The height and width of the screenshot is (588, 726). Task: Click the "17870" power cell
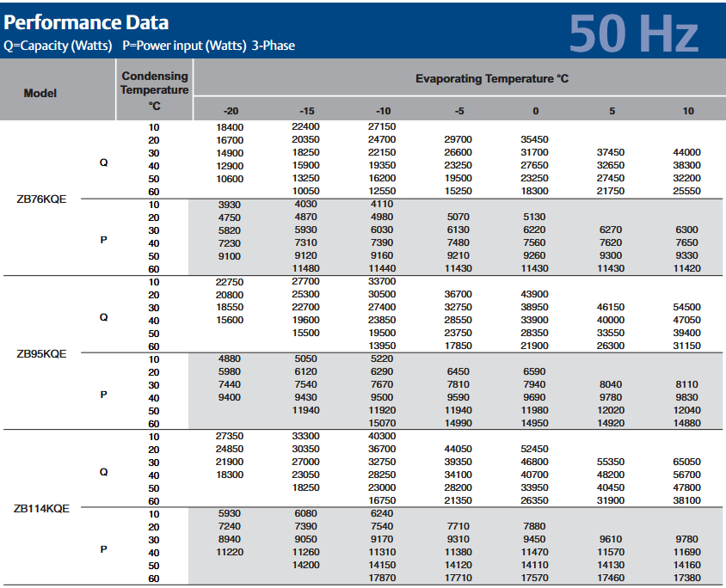click(382, 579)
